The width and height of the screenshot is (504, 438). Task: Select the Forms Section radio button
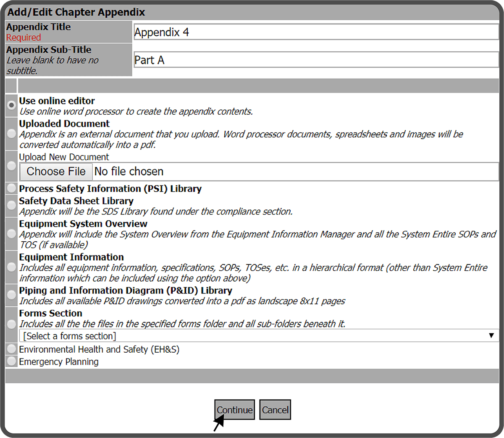tap(11, 324)
